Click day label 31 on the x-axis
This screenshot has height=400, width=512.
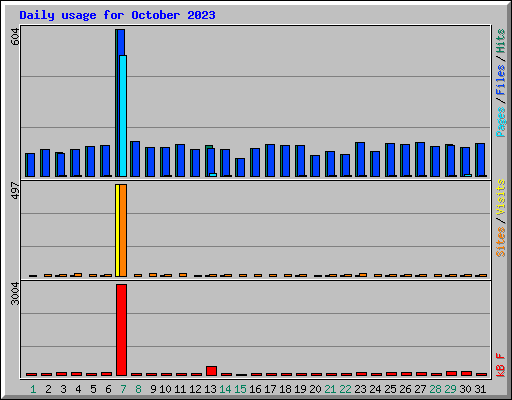pos(480,389)
